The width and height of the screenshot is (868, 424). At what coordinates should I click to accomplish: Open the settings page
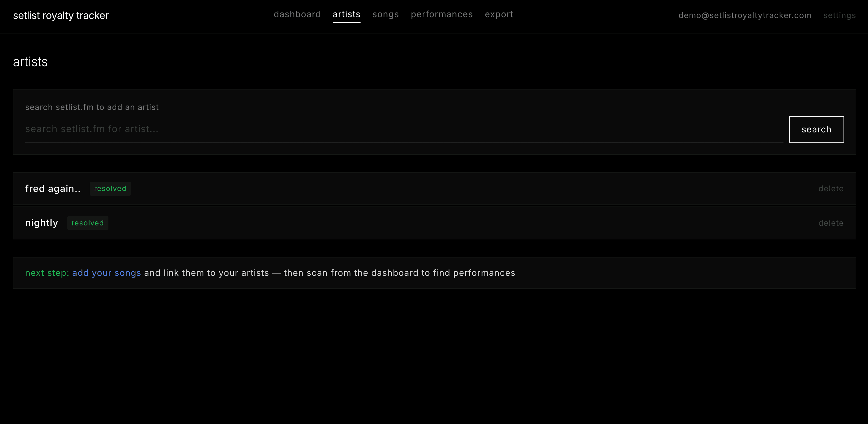point(839,15)
